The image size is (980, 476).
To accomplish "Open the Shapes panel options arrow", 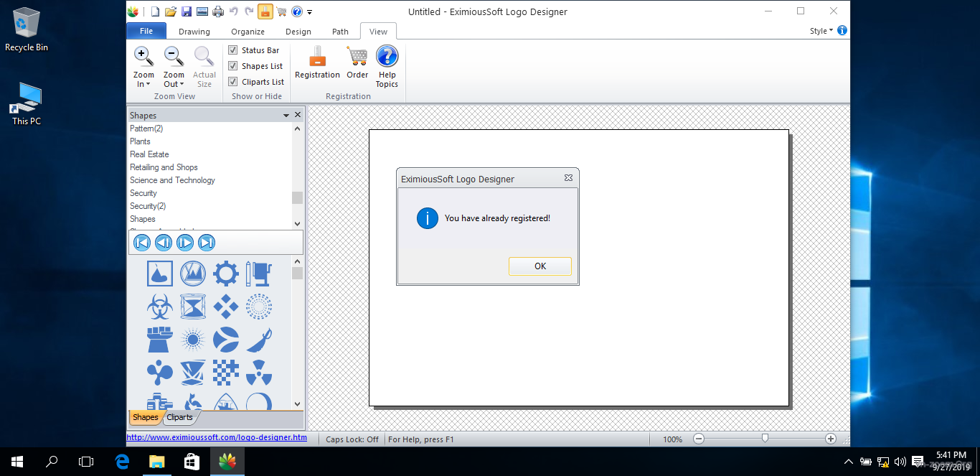I will pos(286,116).
